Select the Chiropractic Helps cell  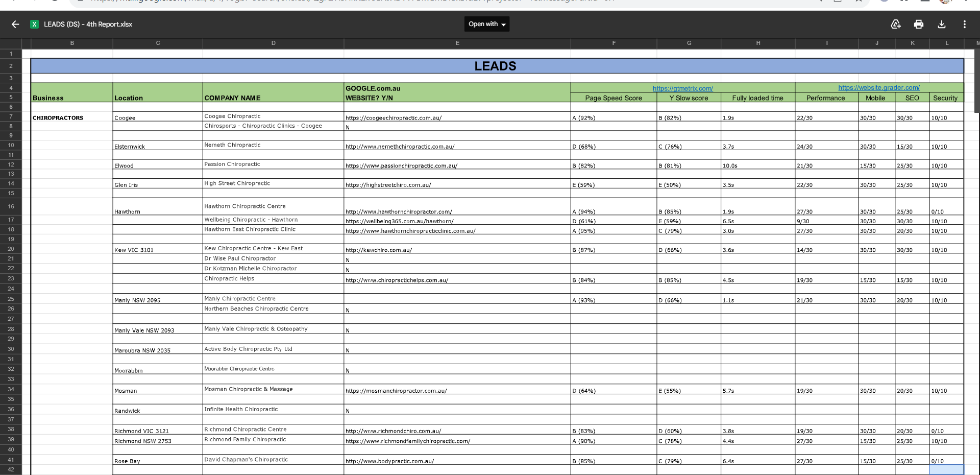[273, 278]
